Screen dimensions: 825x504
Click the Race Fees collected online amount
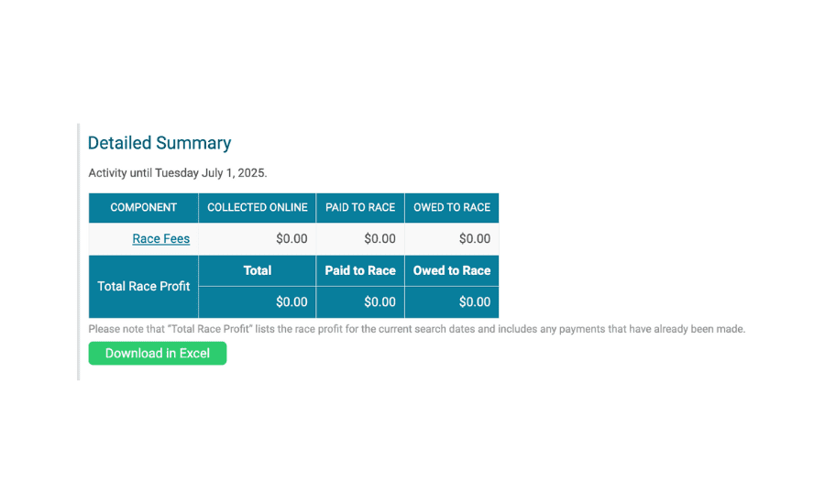[x=291, y=239]
